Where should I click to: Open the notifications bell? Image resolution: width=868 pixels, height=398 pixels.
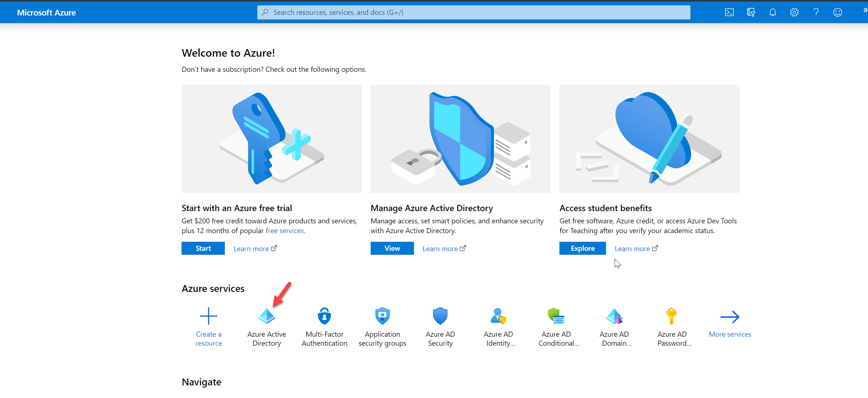coord(772,12)
